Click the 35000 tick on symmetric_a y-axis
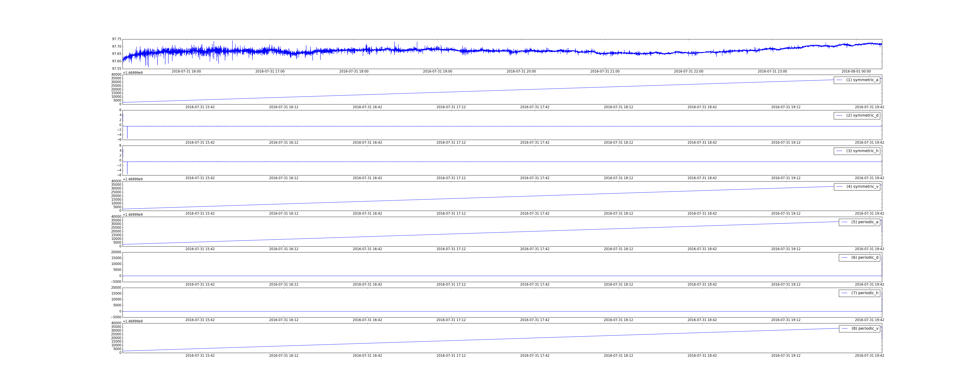 pyautogui.click(x=116, y=78)
